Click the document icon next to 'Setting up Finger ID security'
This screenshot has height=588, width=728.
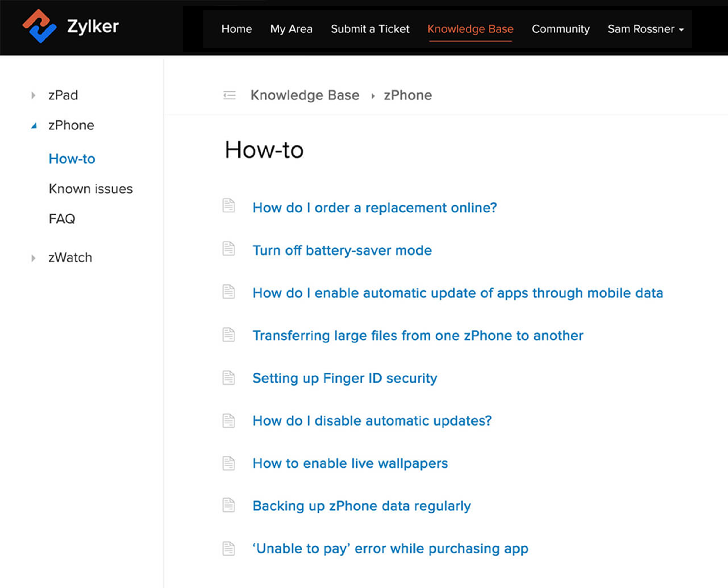tap(229, 378)
